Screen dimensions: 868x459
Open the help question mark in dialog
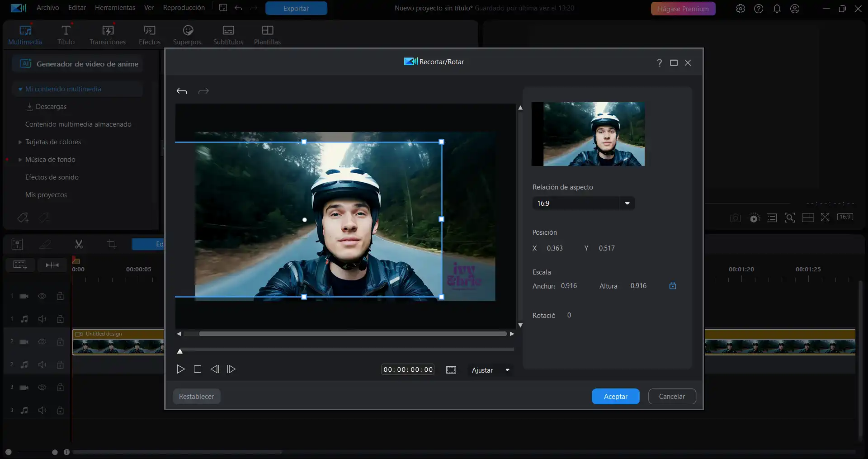660,63
